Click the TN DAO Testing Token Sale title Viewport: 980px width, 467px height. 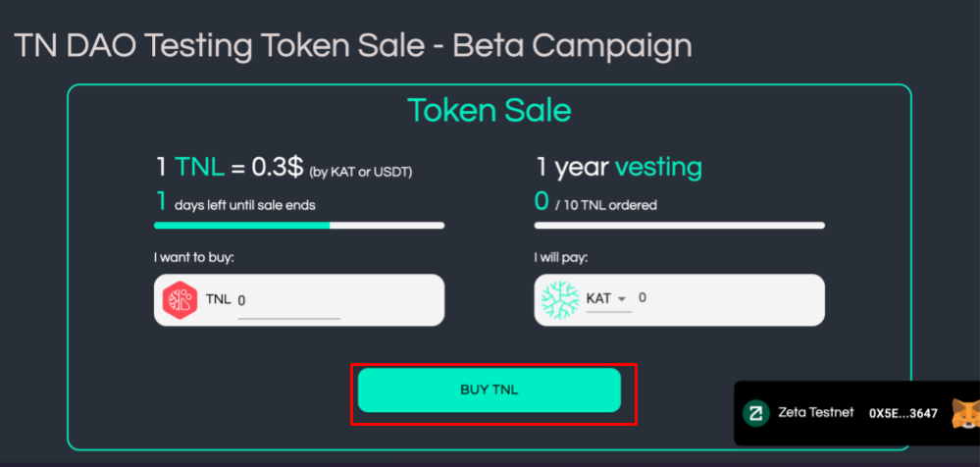pyautogui.click(x=353, y=44)
